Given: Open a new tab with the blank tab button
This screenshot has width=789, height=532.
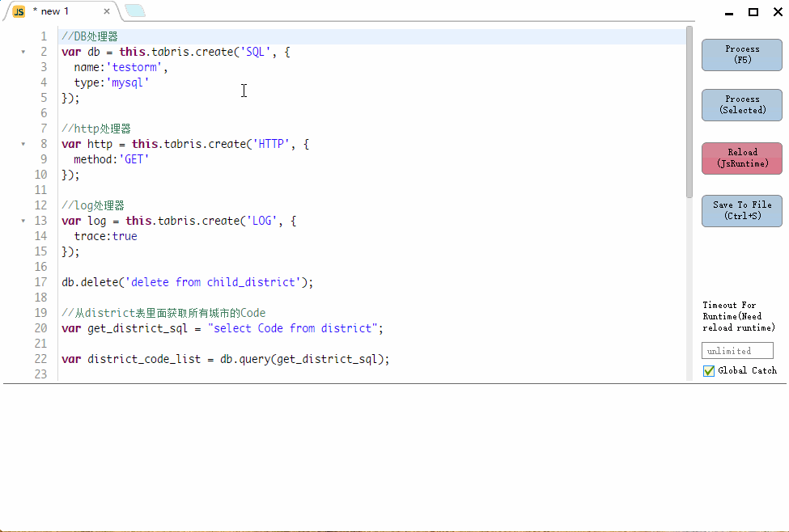Looking at the screenshot, I should 135,11.
